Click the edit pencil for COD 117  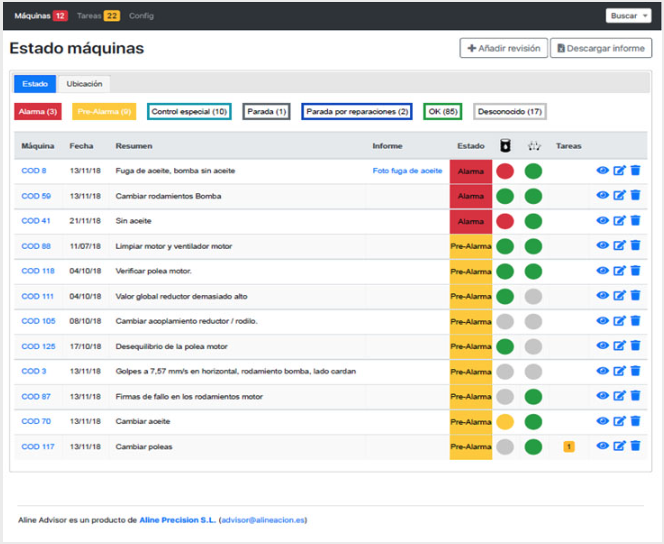[619, 446]
